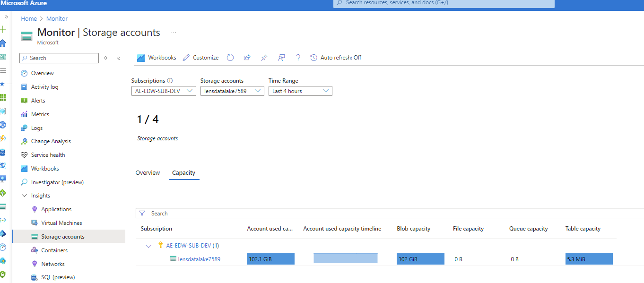644x283 pixels.
Task: Sort by the Table capacity column header
Action: click(583, 229)
